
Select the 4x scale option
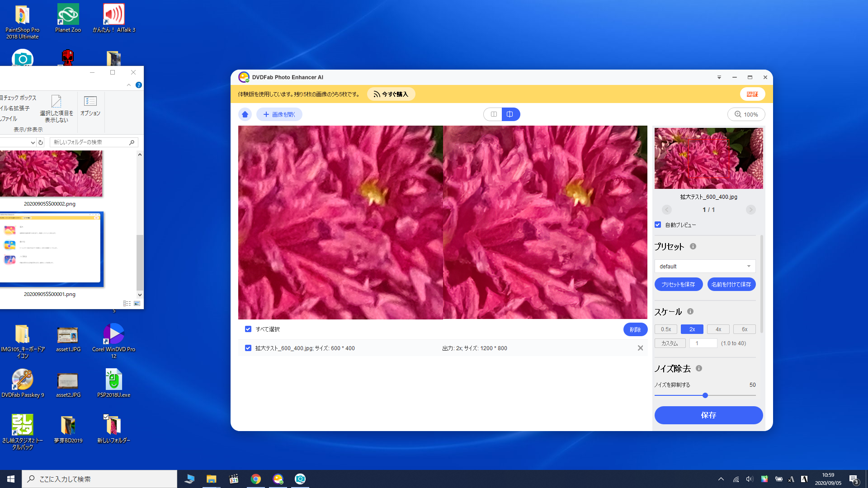718,329
